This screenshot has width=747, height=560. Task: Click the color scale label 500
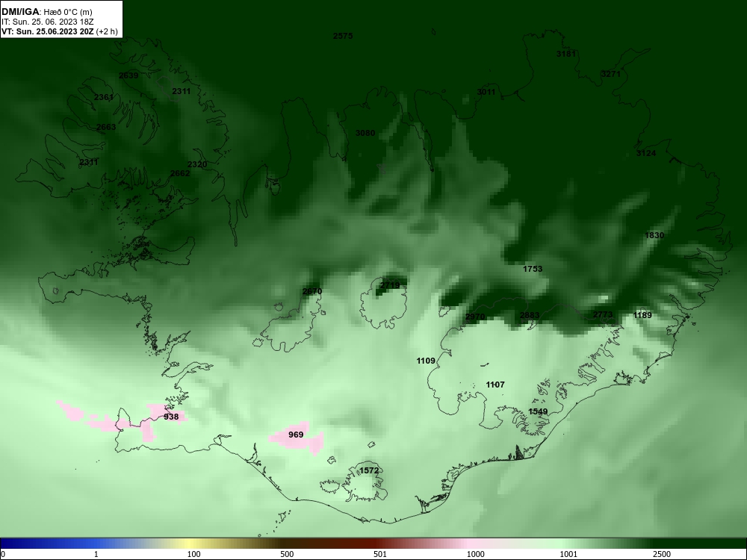tap(288, 554)
